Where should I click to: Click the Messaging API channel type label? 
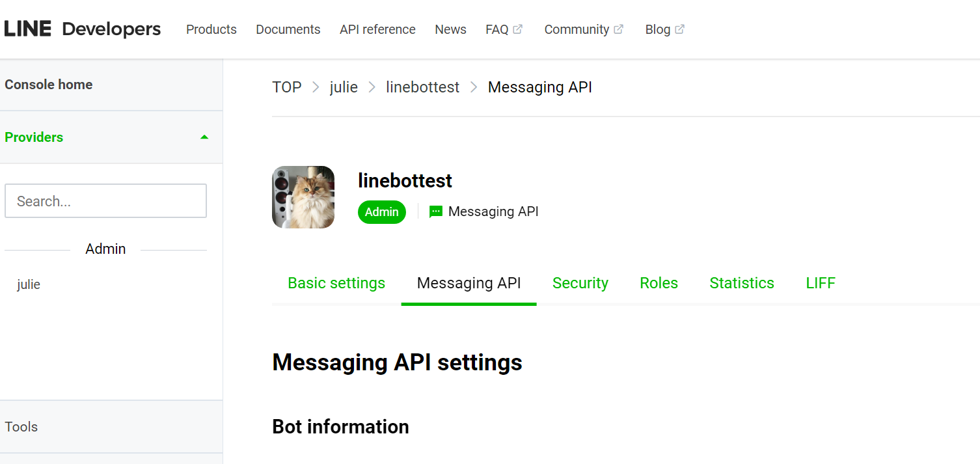[493, 212]
